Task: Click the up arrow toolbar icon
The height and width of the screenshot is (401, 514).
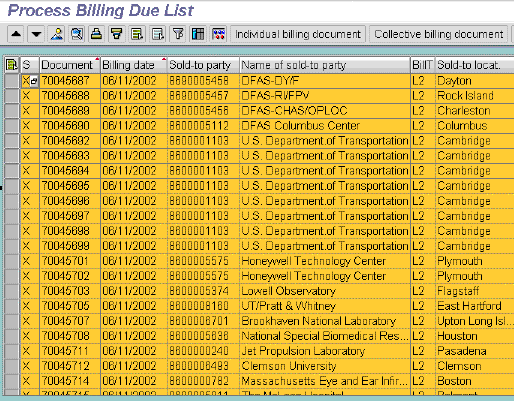Action: pos(16,34)
